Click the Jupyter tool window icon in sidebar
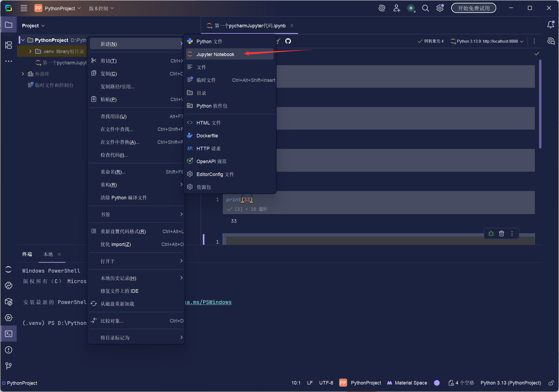This screenshot has height=392, width=559. pos(9,269)
